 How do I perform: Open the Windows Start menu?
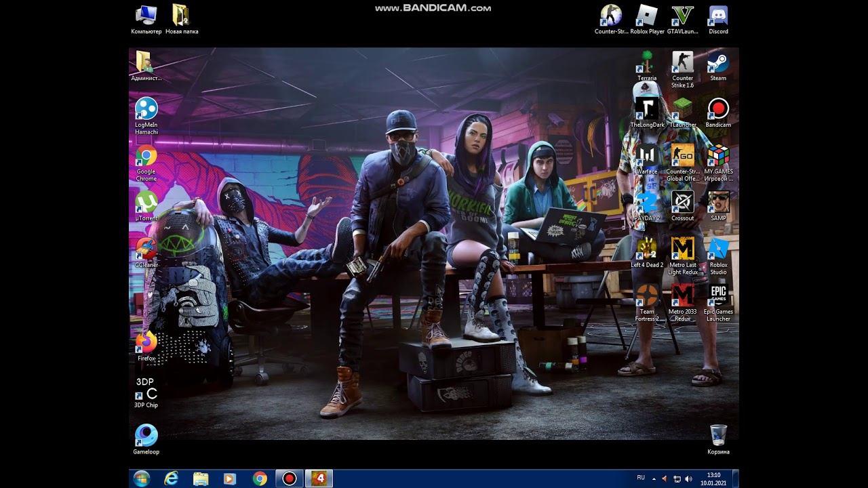click(142, 479)
